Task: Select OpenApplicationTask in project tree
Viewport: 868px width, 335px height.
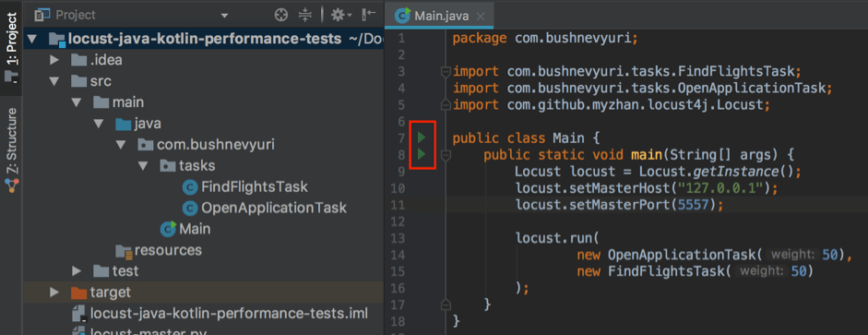Action: [273, 208]
